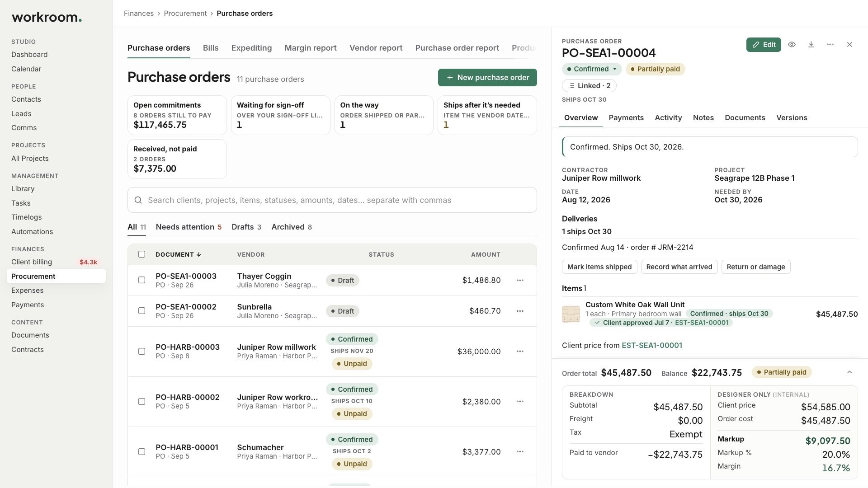
Task: Expand the Linked · 2 list
Action: pyautogui.click(x=589, y=86)
